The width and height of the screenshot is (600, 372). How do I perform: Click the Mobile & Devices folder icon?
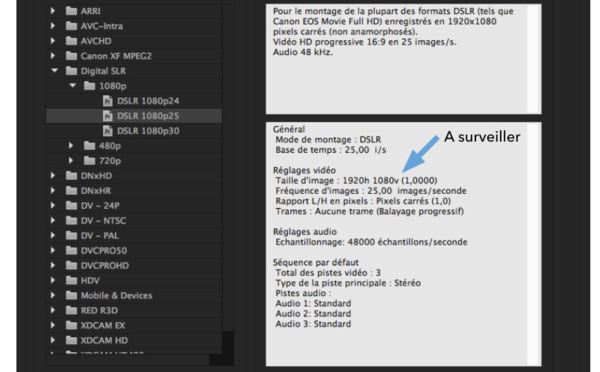coord(71,295)
